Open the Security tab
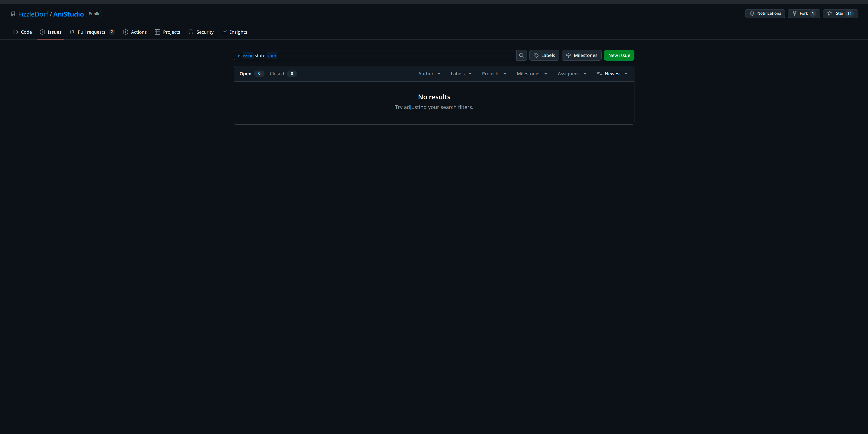This screenshot has height=434, width=868. pos(201,32)
